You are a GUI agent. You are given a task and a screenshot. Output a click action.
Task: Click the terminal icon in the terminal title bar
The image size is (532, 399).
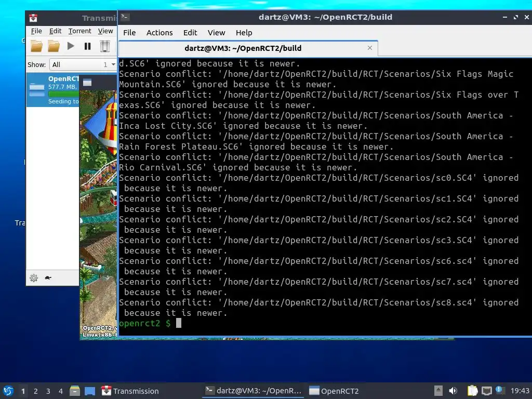125,17
